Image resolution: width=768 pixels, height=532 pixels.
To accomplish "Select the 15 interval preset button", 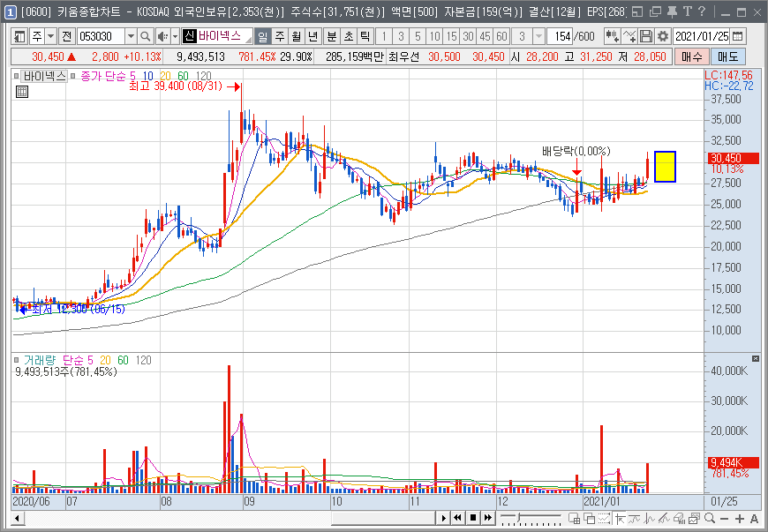I will pyautogui.click(x=451, y=36).
